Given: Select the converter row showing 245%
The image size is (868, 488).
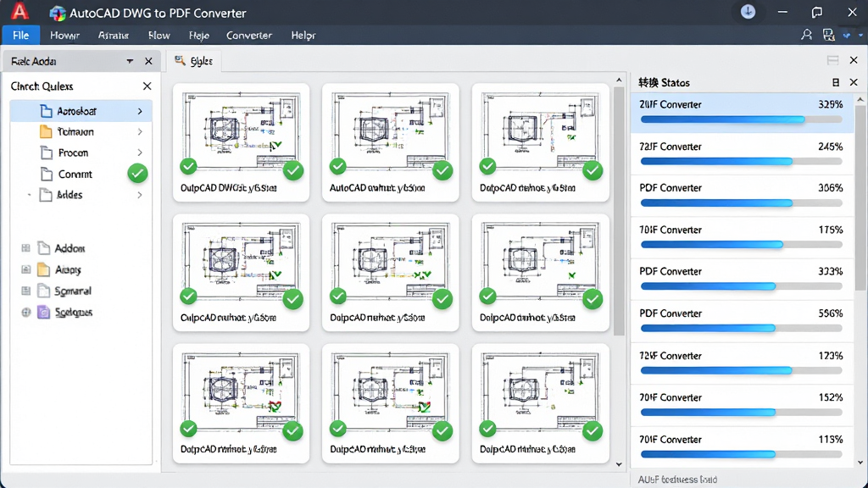Looking at the screenshot, I should tap(741, 153).
